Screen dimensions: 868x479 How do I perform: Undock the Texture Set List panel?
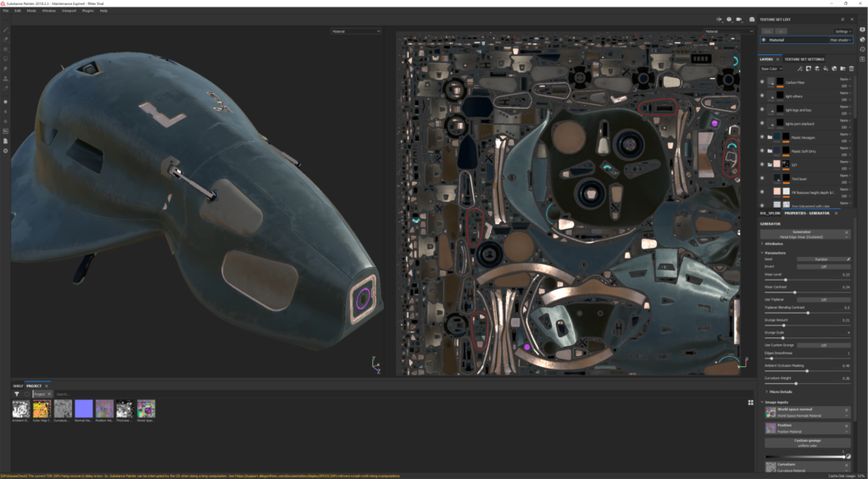843,19
